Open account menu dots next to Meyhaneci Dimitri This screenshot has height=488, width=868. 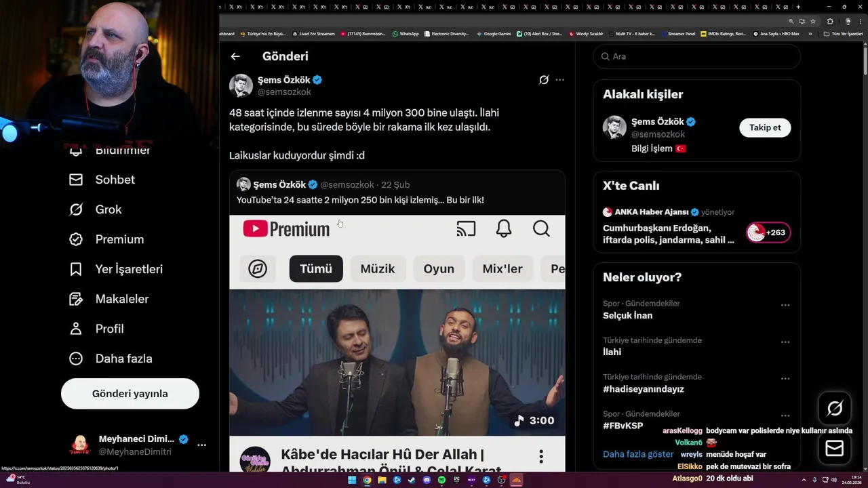201,445
